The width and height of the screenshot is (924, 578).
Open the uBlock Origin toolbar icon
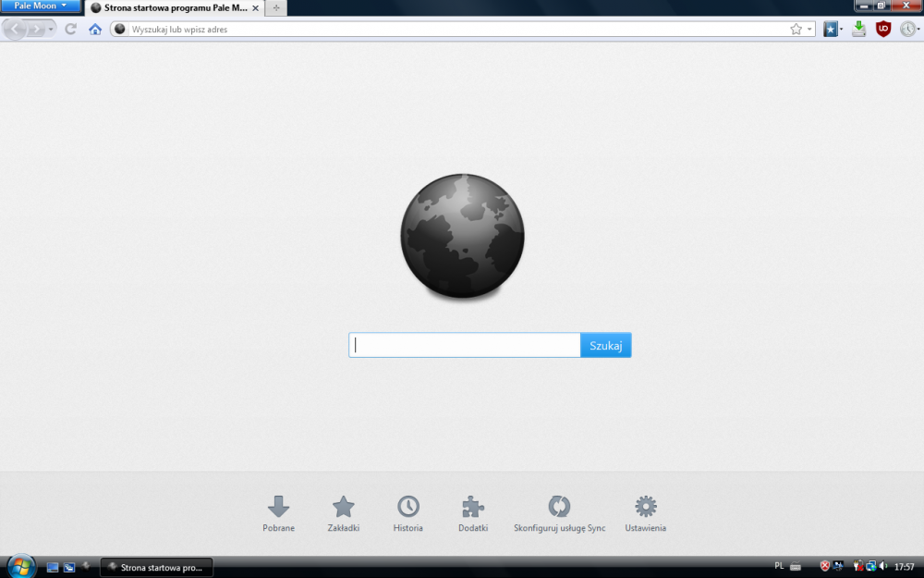[x=884, y=29]
